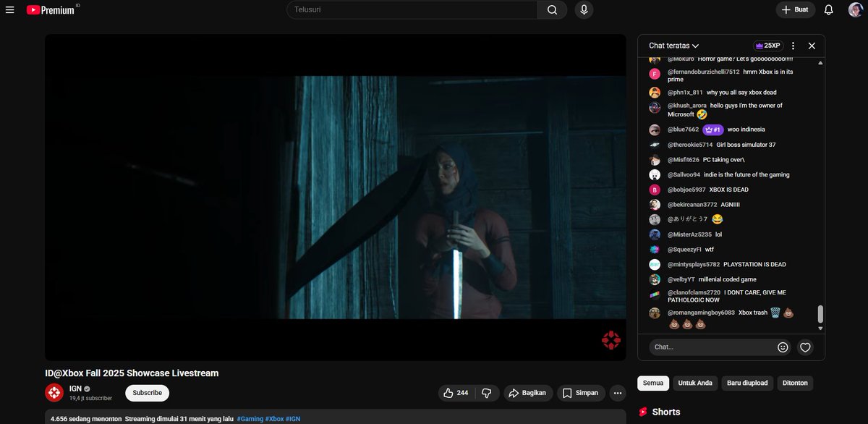868x424 pixels.
Task: Click chat scroll up arrow
Action: pos(820,64)
